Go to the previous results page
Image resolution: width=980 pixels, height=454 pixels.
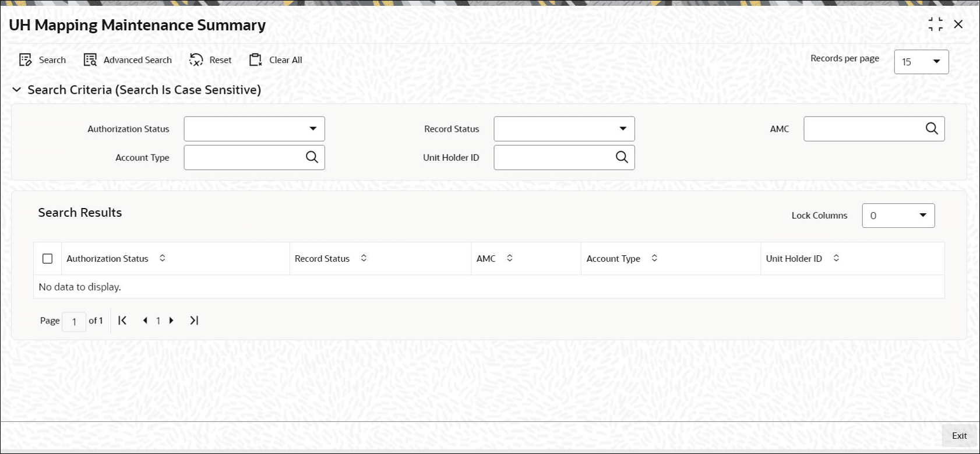145,321
